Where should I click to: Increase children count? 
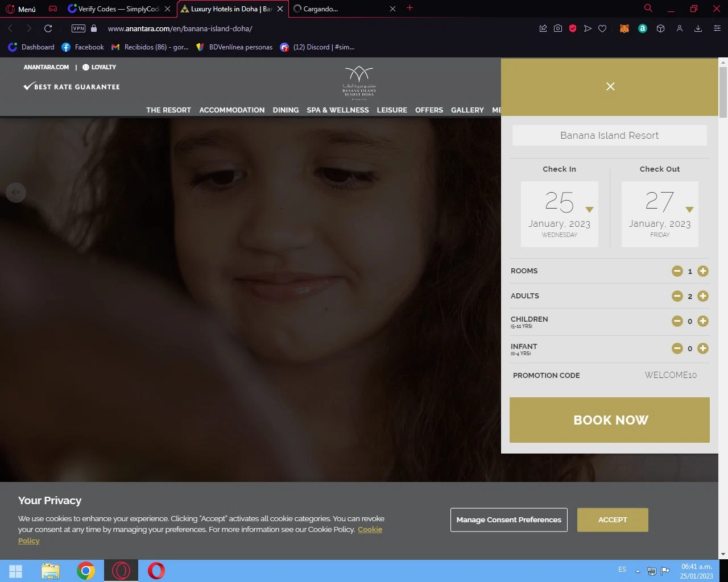(703, 321)
